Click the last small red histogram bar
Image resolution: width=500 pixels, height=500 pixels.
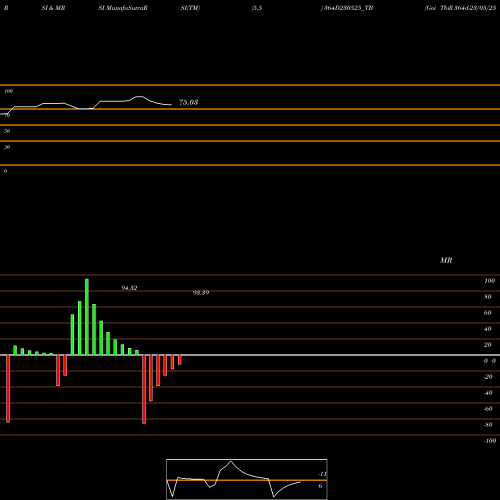179,360
